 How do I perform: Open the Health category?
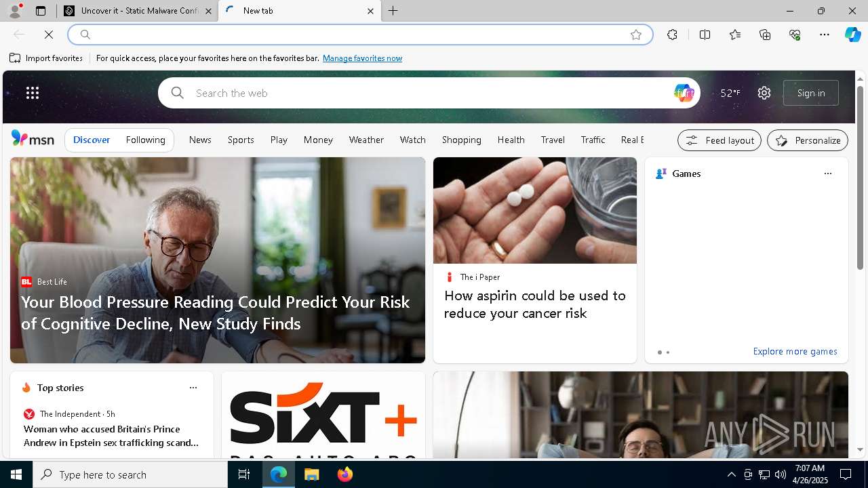[x=511, y=140]
